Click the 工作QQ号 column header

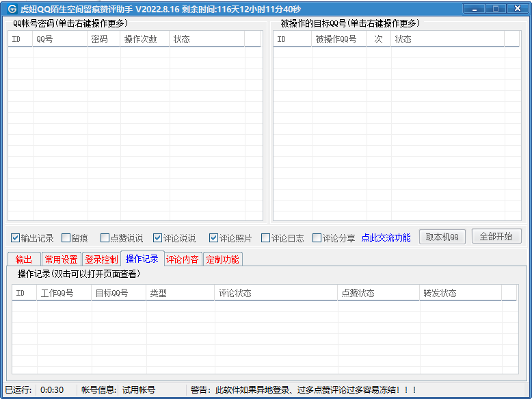64,293
